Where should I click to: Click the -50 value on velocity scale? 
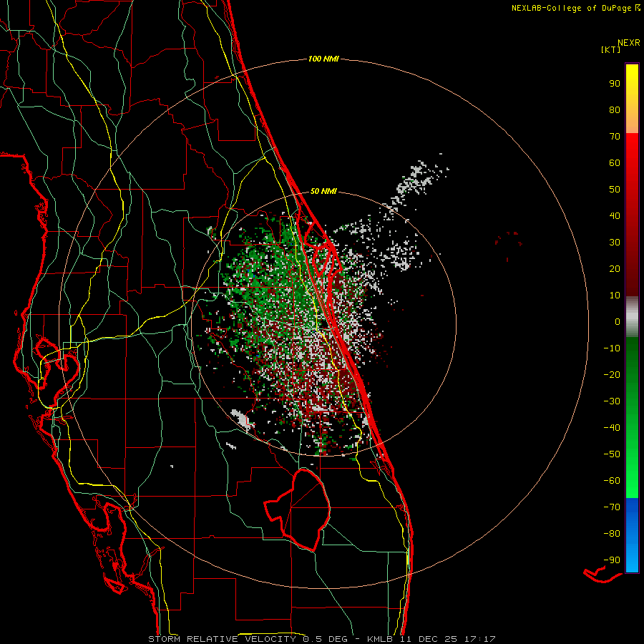[x=612, y=454]
